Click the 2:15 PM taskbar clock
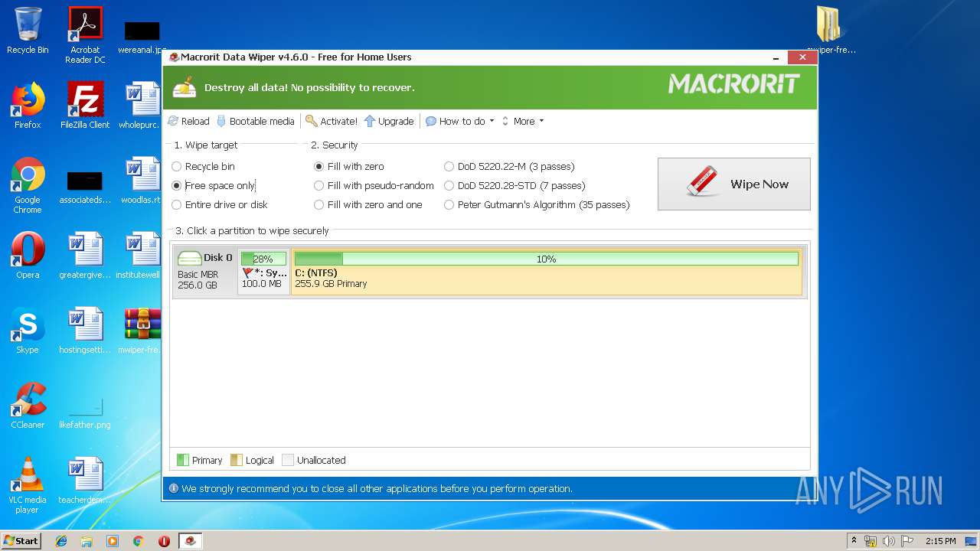 [940, 541]
